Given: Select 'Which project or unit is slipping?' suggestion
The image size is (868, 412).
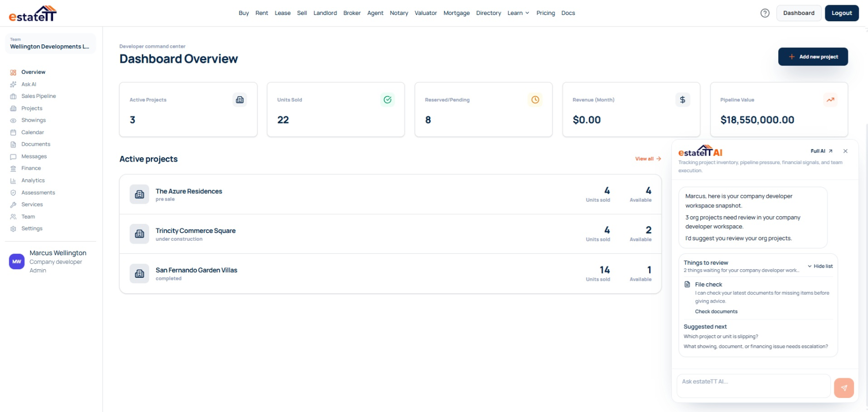Looking at the screenshot, I should click(720, 337).
